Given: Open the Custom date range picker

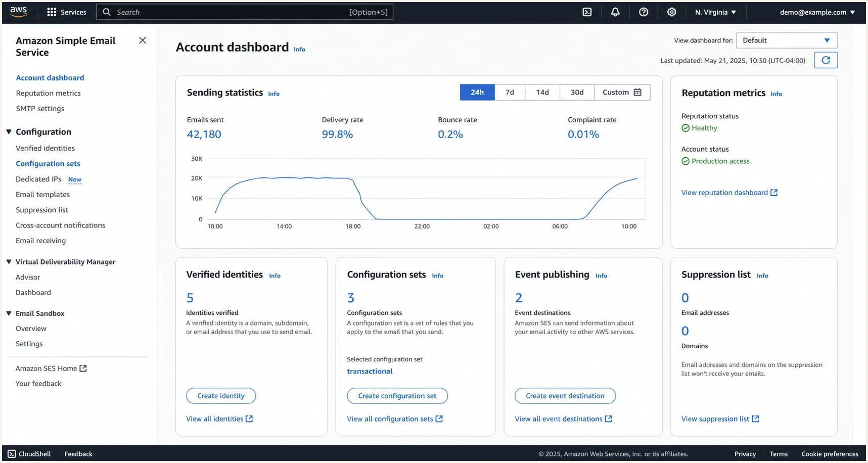Looking at the screenshot, I should click(x=622, y=92).
